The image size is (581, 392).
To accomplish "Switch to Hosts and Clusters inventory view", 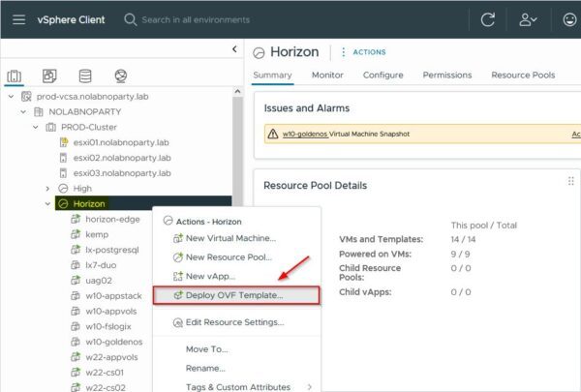I will tap(15, 75).
